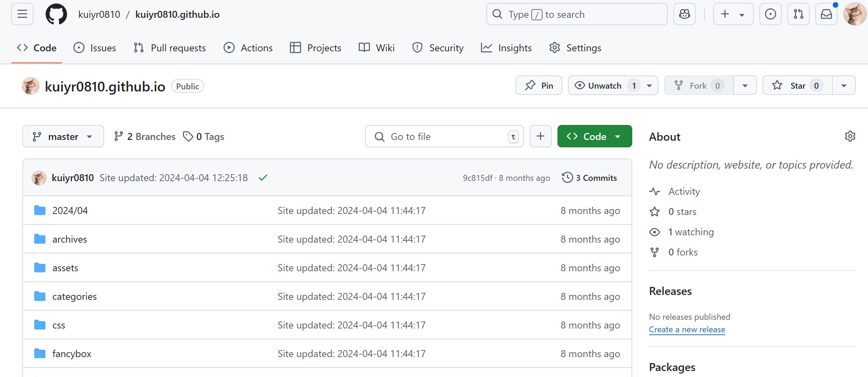Image resolution: width=868 pixels, height=377 pixels.
Task: Open the issues shortcut icon in header
Action: (770, 14)
